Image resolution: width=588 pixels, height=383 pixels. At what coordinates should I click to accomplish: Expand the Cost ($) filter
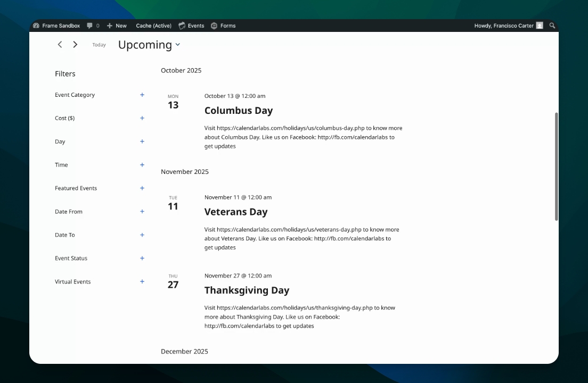pos(142,118)
